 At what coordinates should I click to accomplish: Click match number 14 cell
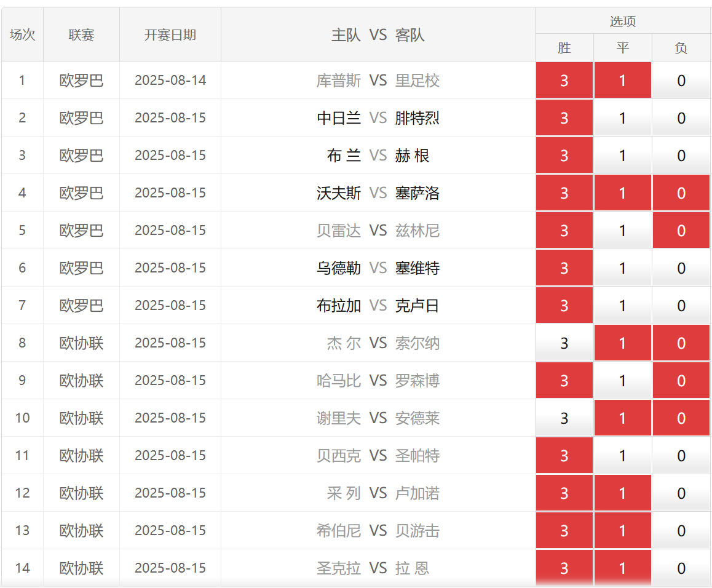coord(22,568)
